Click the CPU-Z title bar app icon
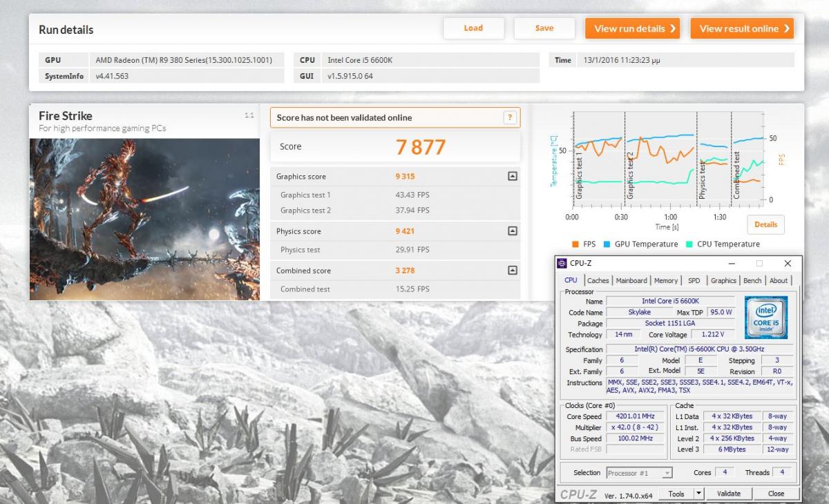The image size is (829, 504). pos(562,263)
